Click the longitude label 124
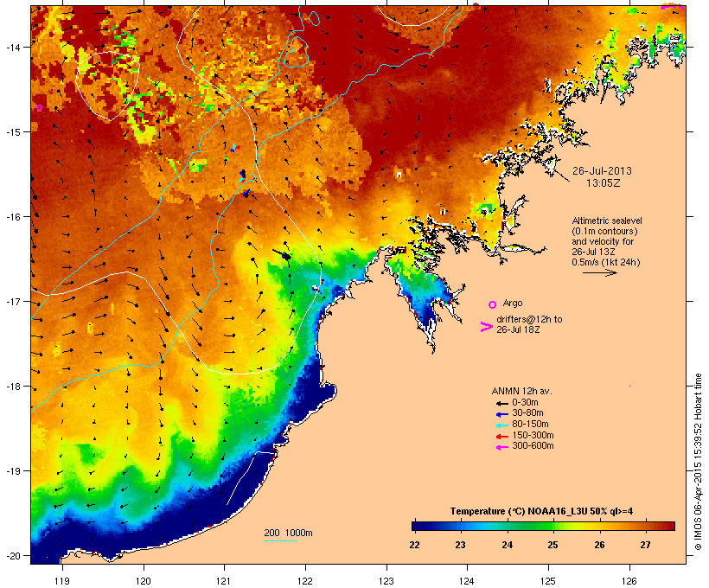This screenshot has height=588, width=709. point(467,581)
